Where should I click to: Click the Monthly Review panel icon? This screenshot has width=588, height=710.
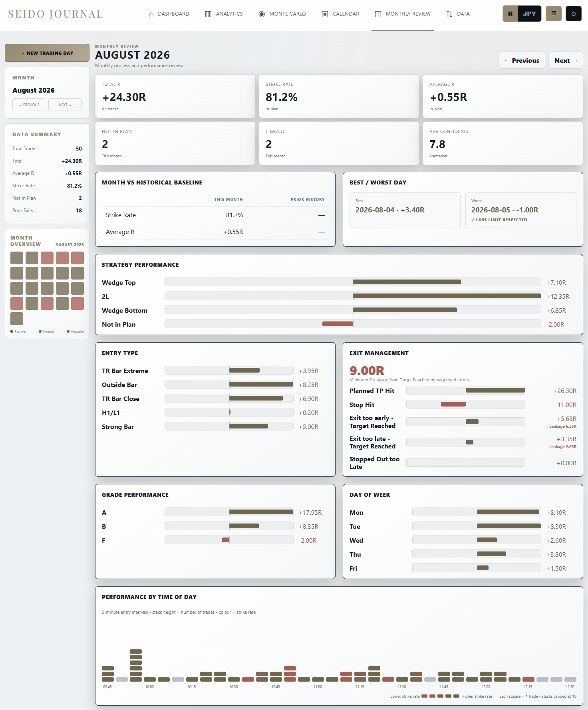pyautogui.click(x=378, y=14)
